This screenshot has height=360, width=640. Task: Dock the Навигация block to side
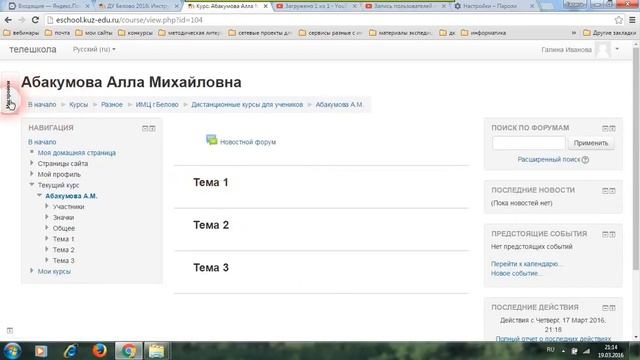click(x=152, y=128)
